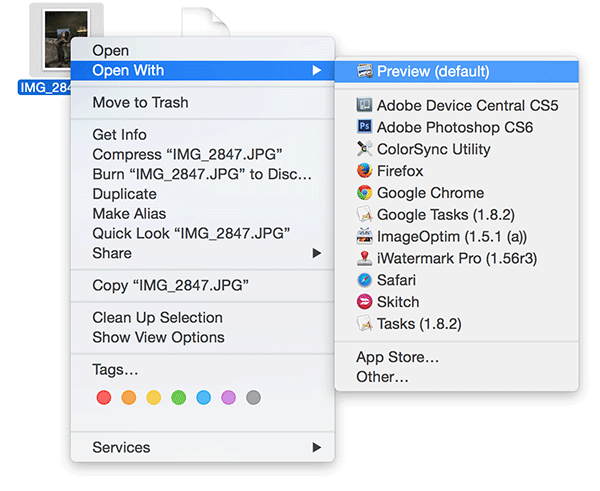The width and height of the screenshot is (600, 491).
Task: Open with iWatermark Pro (1.56r3)
Action: tap(457, 258)
